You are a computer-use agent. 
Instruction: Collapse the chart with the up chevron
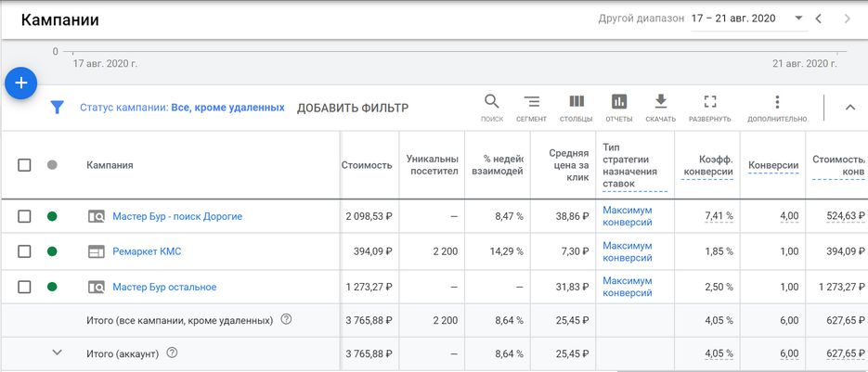850,108
